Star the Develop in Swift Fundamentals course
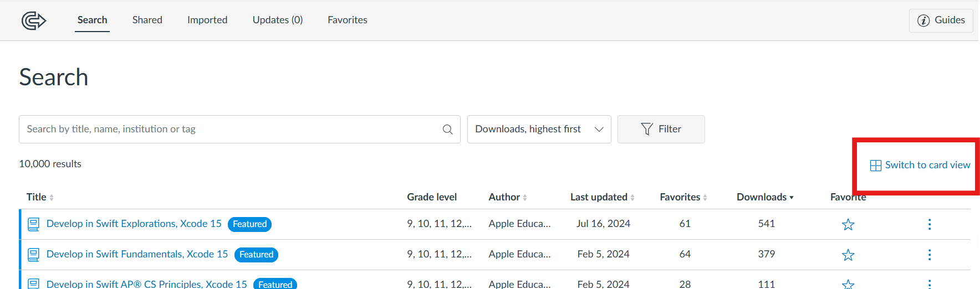 point(848,255)
